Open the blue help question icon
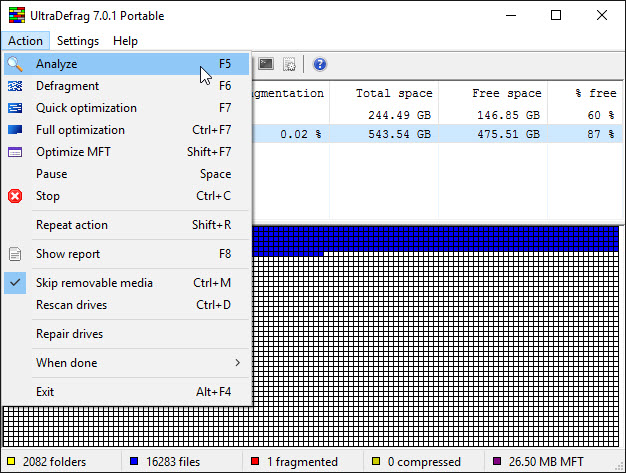 tap(320, 64)
